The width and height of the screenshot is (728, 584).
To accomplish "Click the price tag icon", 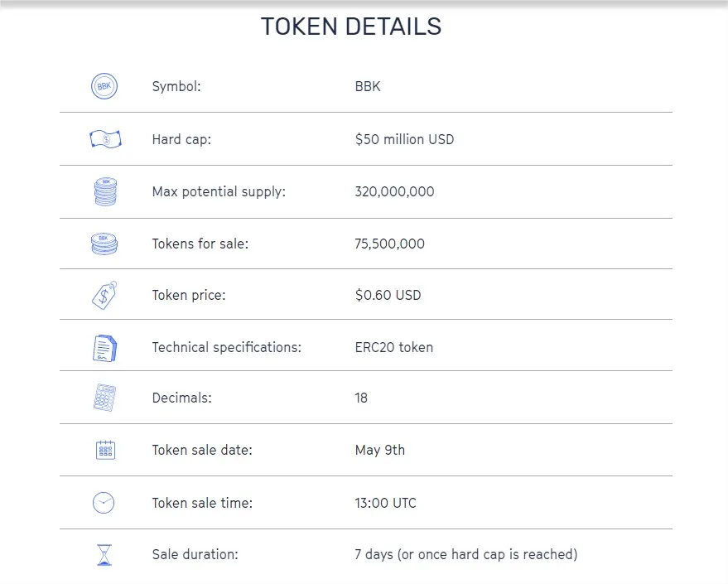I will tap(104, 295).
